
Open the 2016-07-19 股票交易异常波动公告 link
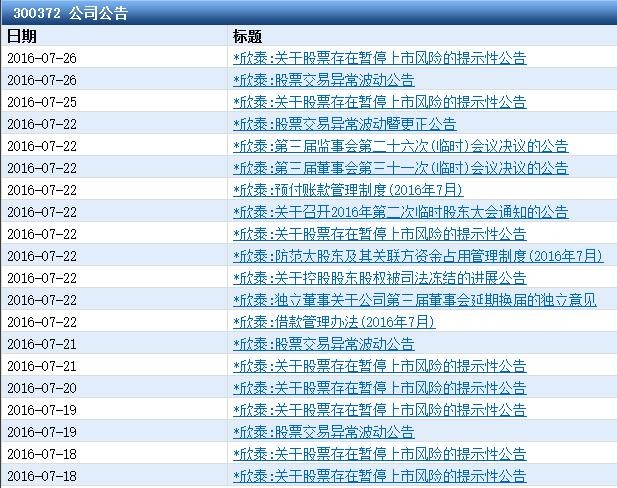tap(323, 432)
